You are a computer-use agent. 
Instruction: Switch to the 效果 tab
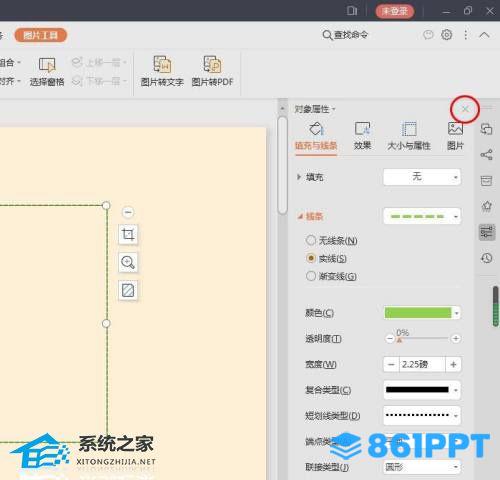click(x=362, y=136)
